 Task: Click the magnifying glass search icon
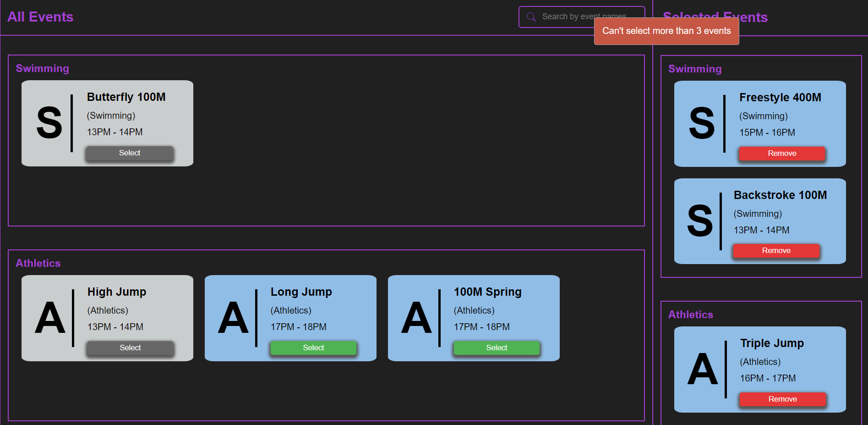click(531, 17)
